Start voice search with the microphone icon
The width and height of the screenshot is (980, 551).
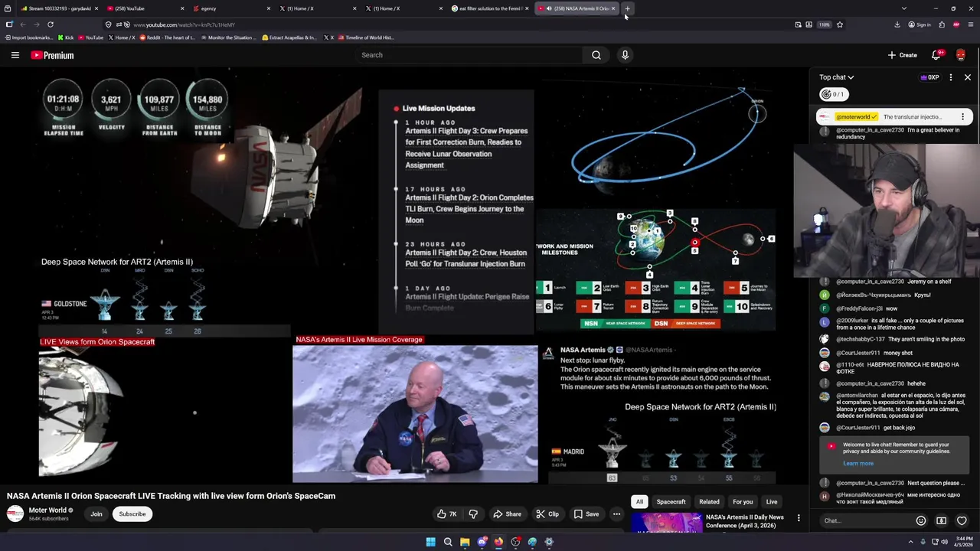coord(625,55)
